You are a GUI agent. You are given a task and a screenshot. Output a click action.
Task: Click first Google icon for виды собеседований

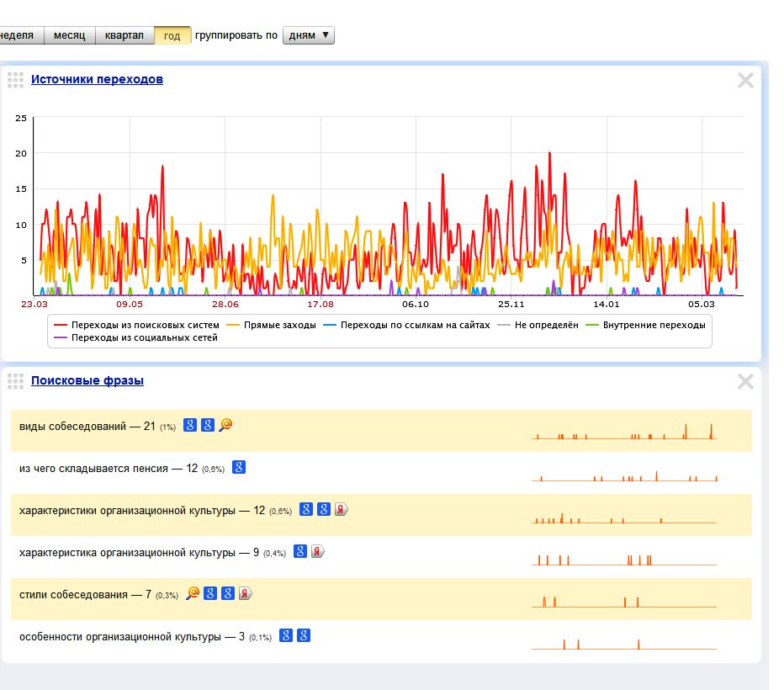point(190,425)
